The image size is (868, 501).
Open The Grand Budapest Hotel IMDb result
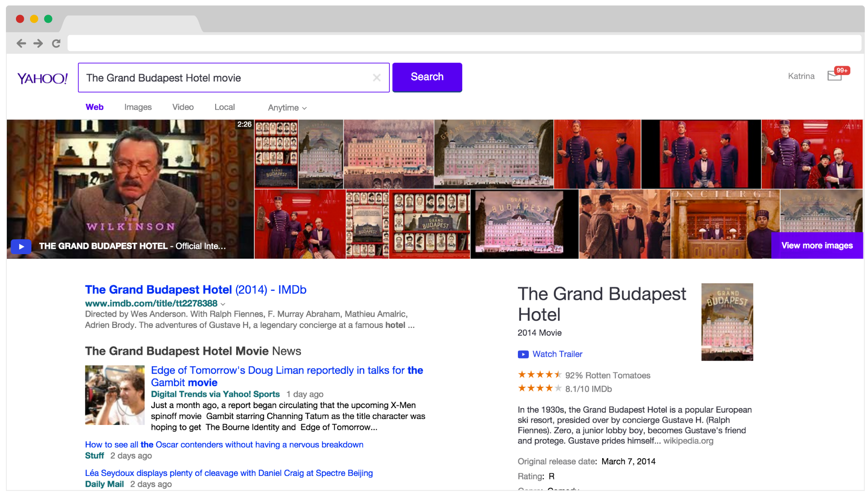196,290
